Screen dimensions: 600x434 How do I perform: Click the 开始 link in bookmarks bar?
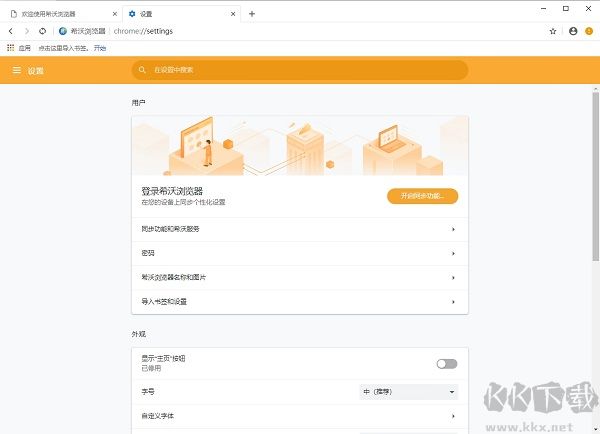[100, 48]
